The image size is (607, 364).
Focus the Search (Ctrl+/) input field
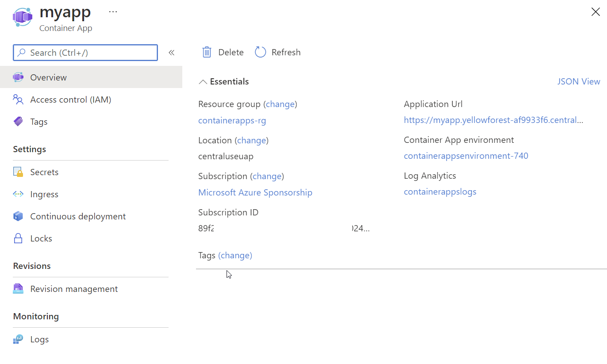pyautogui.click(x=85, y=53)
